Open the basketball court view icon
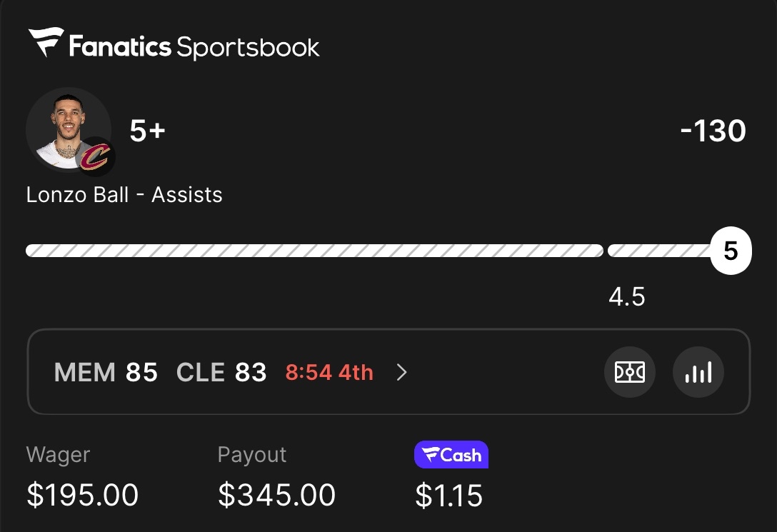 tap(629, 372)
